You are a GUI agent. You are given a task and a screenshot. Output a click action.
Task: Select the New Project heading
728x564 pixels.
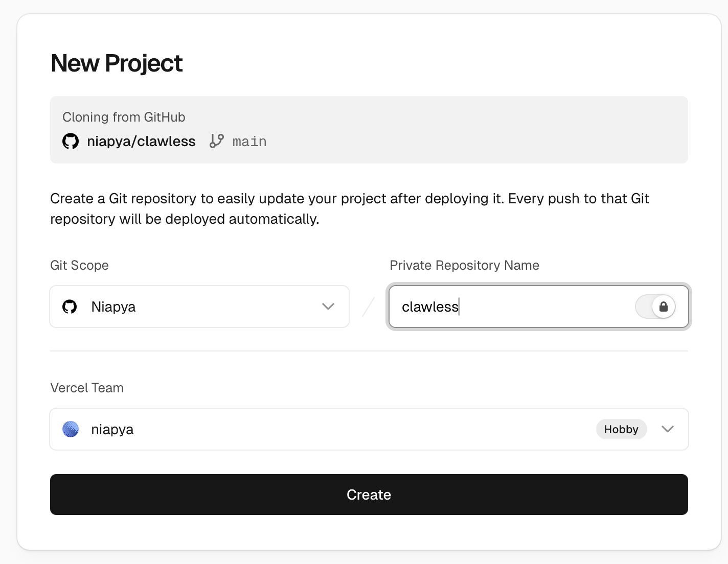click(116, 63)
